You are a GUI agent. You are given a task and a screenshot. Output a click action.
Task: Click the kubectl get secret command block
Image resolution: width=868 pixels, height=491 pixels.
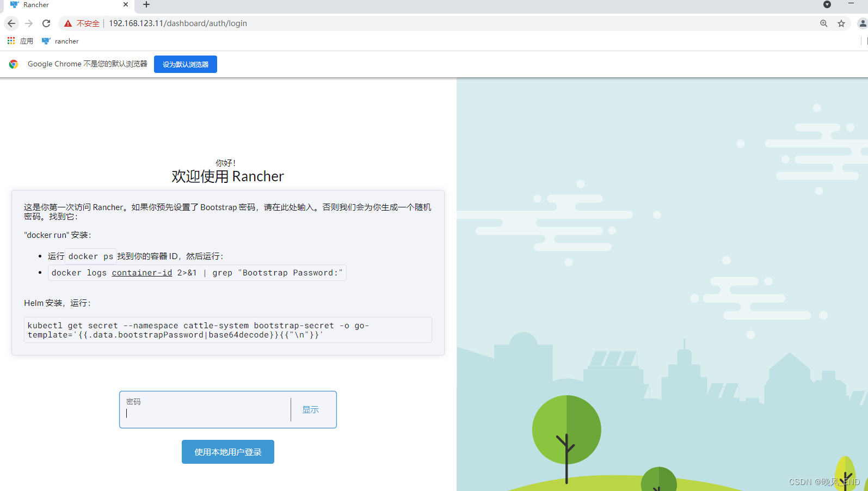228,330
